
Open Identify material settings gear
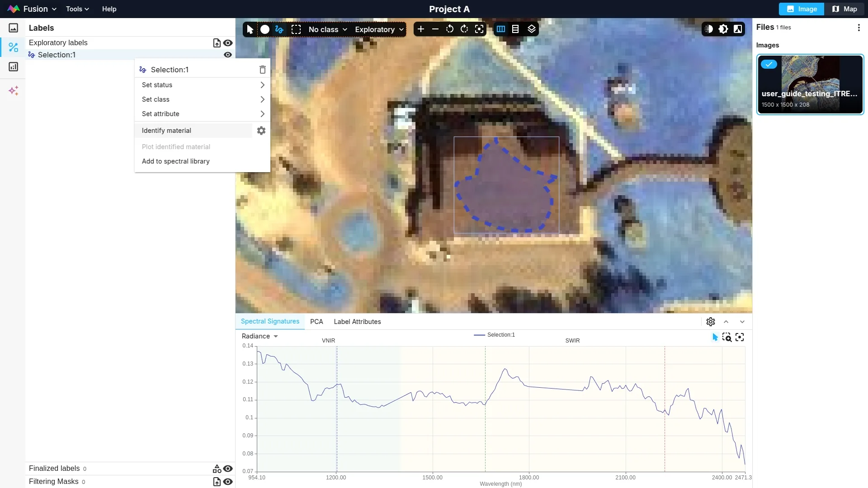(261, 131)
